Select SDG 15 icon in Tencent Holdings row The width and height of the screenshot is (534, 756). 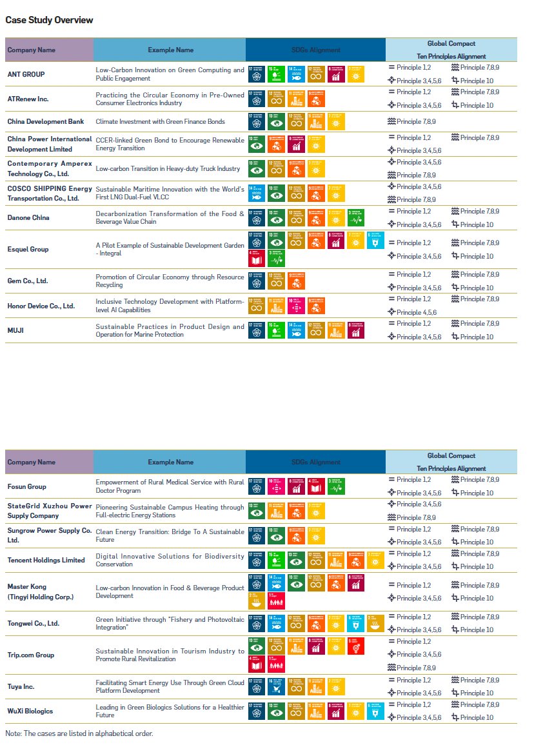click(277, 561)
